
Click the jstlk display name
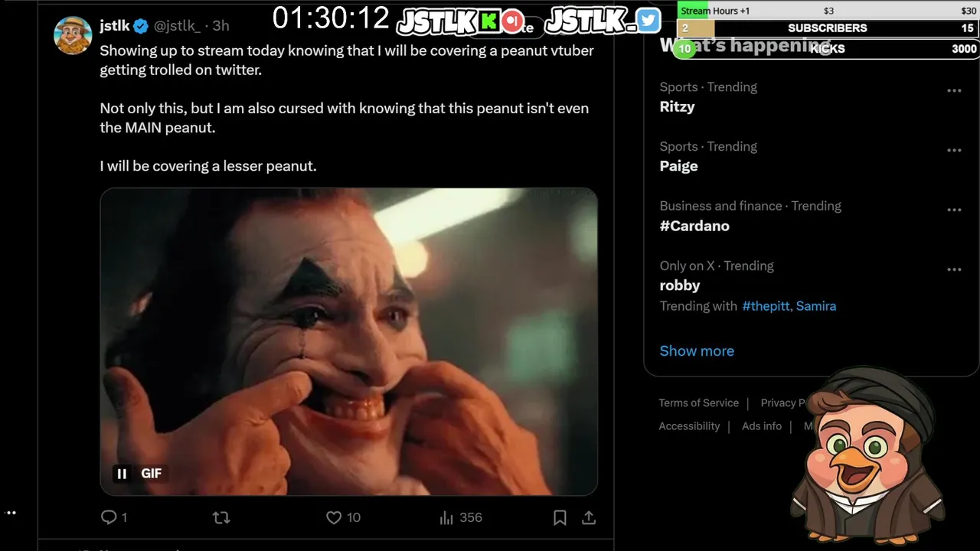[115, 26]
